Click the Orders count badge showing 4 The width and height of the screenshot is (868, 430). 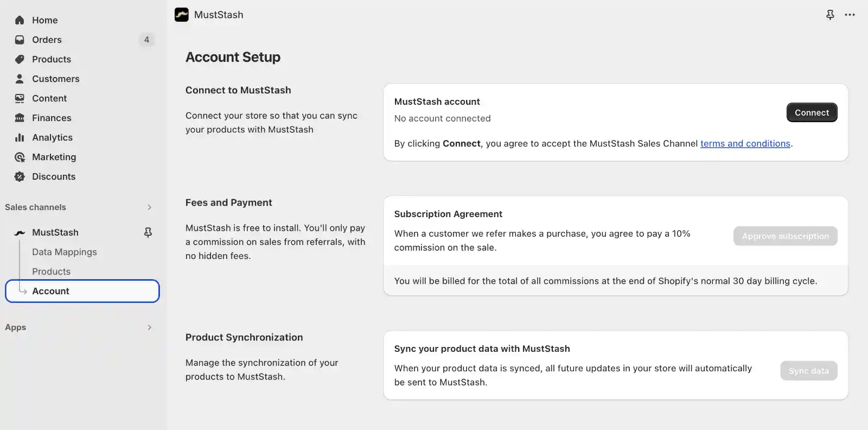coord(146,40)
